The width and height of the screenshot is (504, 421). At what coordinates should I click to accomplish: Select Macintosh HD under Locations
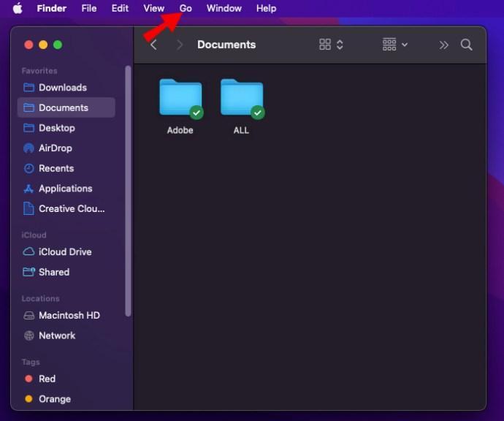tap(69, 315)
